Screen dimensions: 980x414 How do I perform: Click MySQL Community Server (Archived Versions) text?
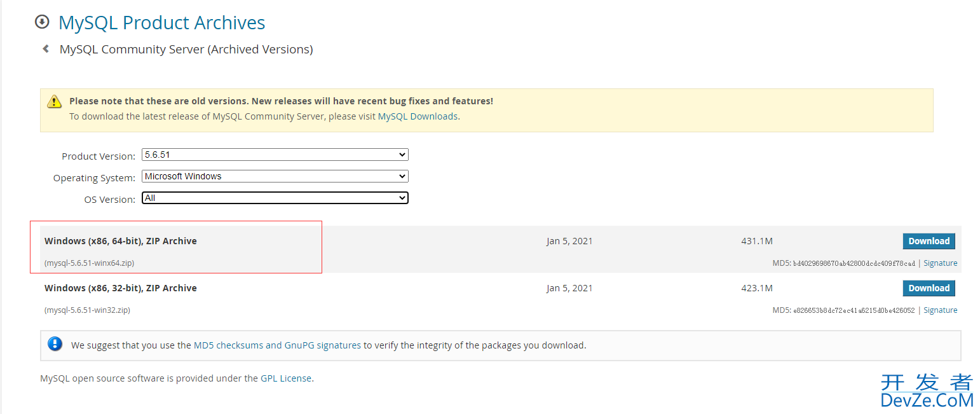tap(186, 49)
